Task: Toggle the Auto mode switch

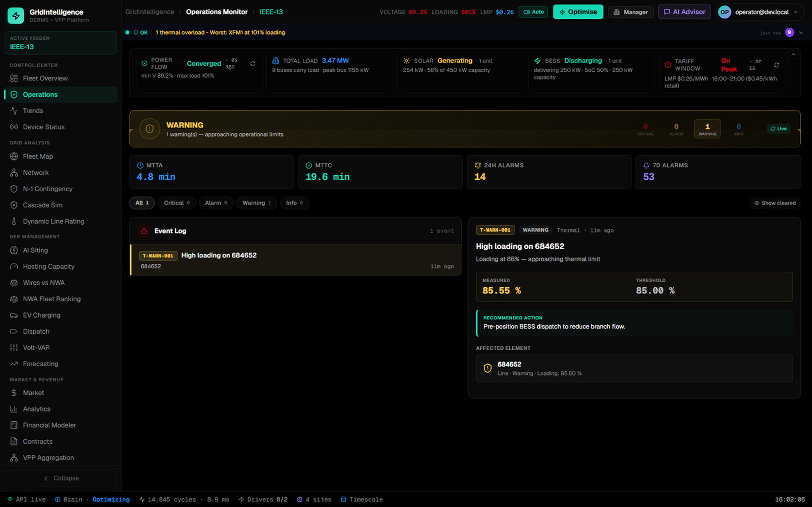Action: [x=533, y=12]
